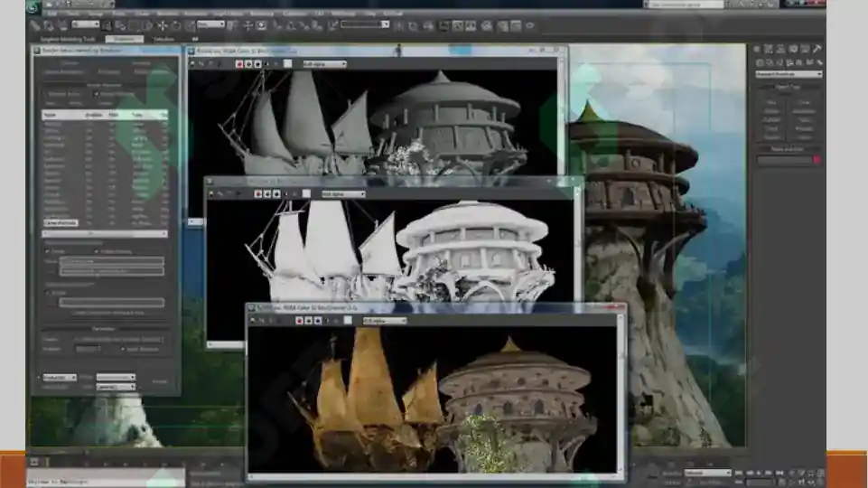Screen dimensions: 868x488
Task: Select the Select and Rotate tool
Action: tap(176, 25)
